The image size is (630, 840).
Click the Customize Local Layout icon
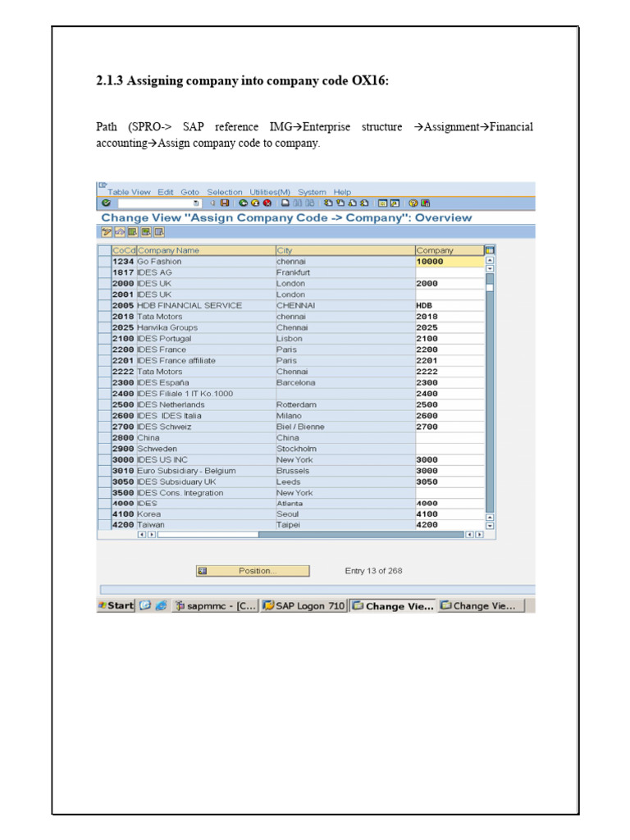coord(426,203)
